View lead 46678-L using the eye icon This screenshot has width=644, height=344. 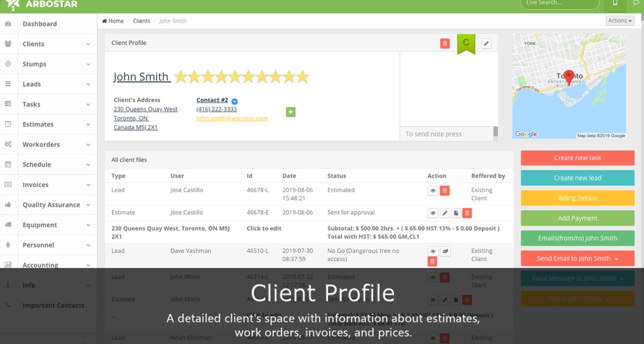[x=433, y=191]
